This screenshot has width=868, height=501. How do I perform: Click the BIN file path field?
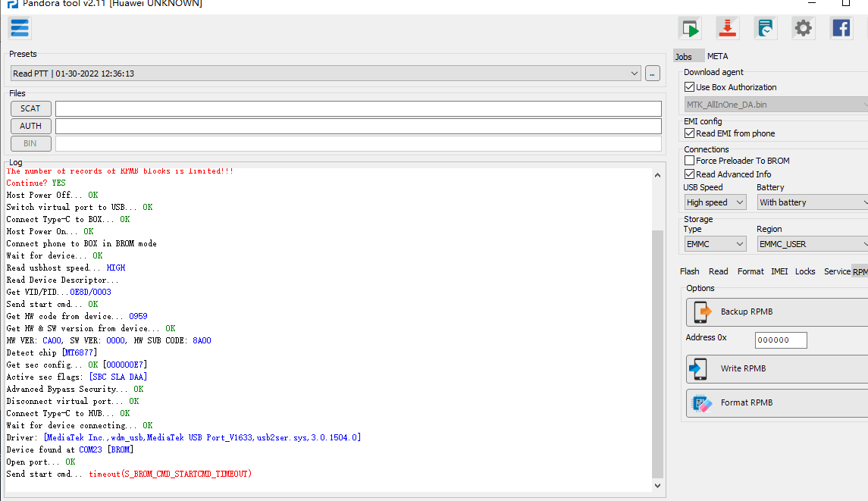coord(358,143)
